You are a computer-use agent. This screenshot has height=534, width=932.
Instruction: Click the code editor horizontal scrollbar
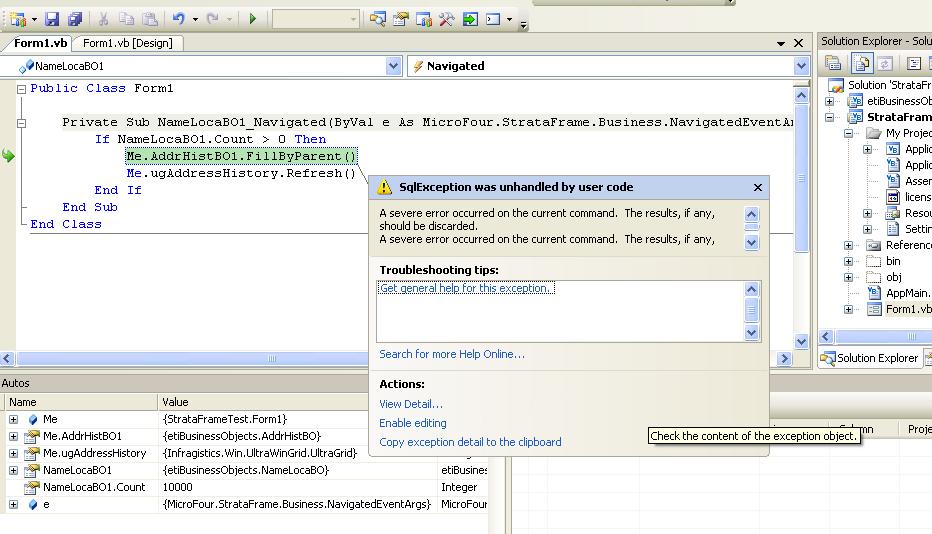(x=200, y=358)
